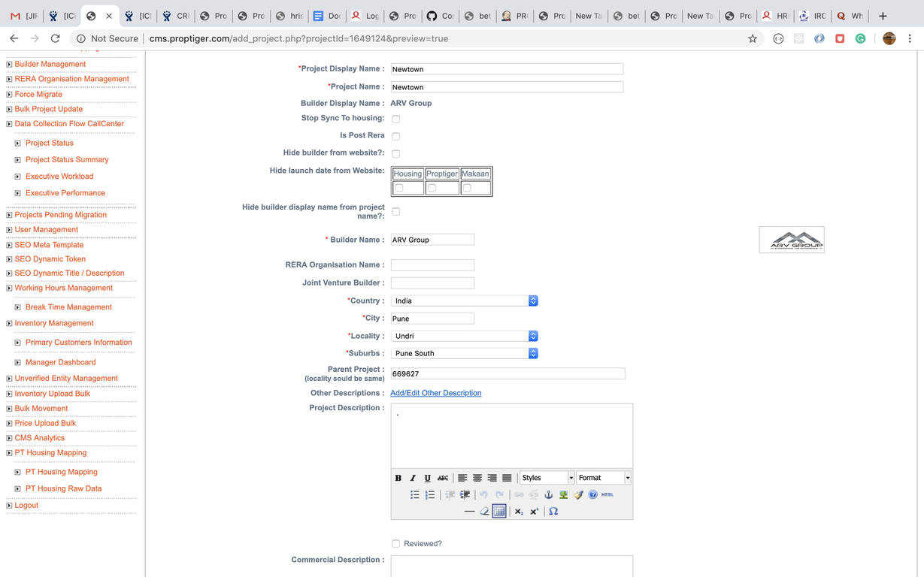
Task: Enable Stop Sync To housing checkbox
Action: click(x=395, y=119)
